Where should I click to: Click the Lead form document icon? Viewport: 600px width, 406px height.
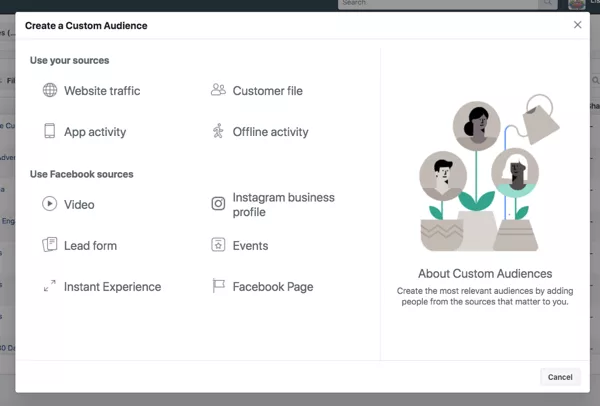coord(50,245)
